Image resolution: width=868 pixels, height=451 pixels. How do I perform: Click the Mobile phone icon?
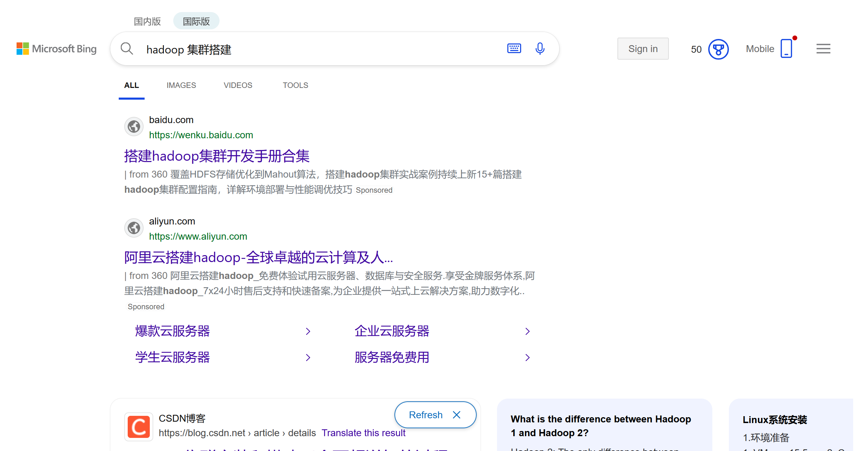pyautogui.click(x=786, y=49)
